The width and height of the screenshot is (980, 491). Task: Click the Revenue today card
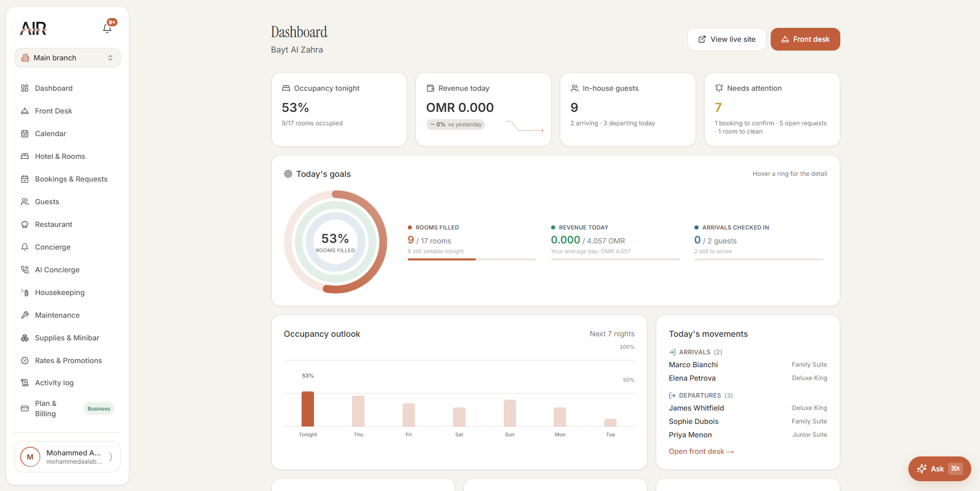pos(484,109)
